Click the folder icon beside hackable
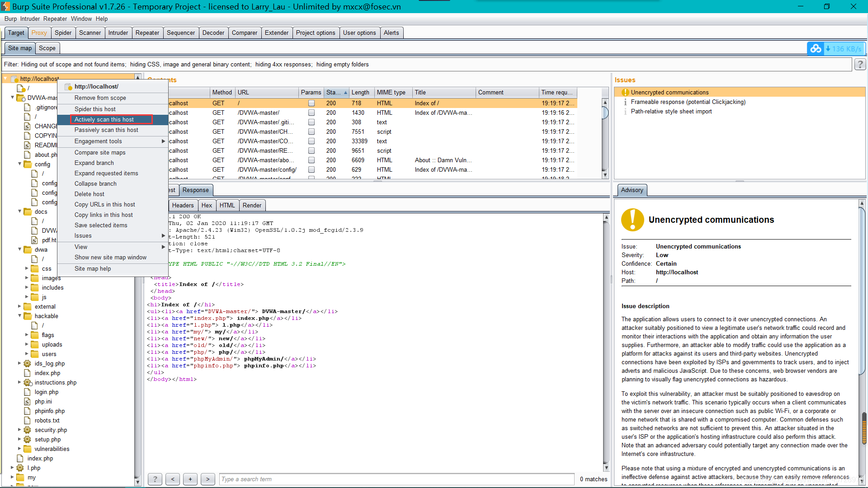 click(27, 316)
